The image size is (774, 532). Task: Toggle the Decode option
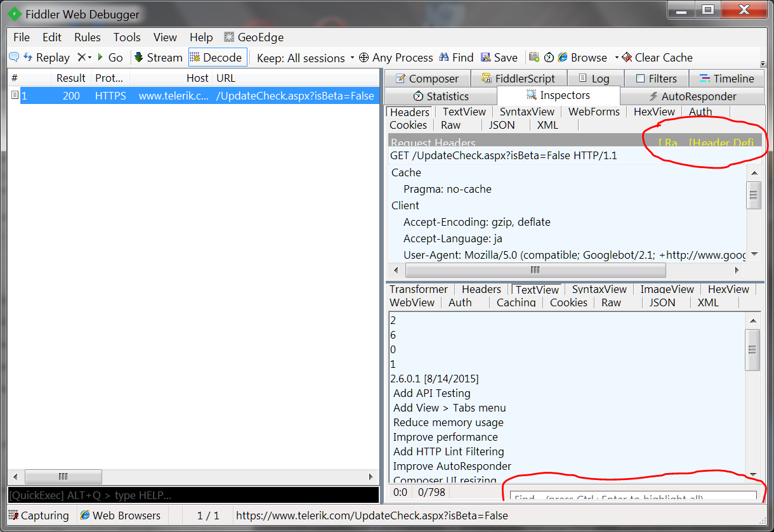click(216, 57)
